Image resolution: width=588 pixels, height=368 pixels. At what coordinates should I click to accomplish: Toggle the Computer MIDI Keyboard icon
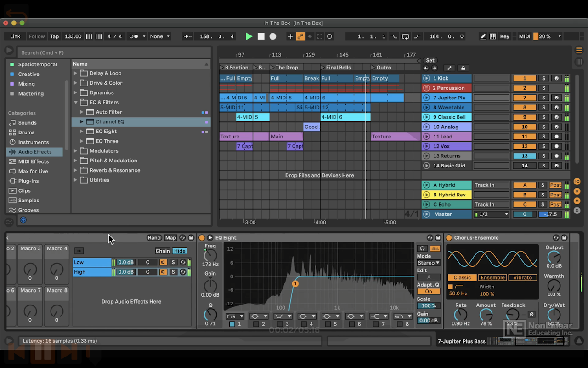[x=492, y=36]
